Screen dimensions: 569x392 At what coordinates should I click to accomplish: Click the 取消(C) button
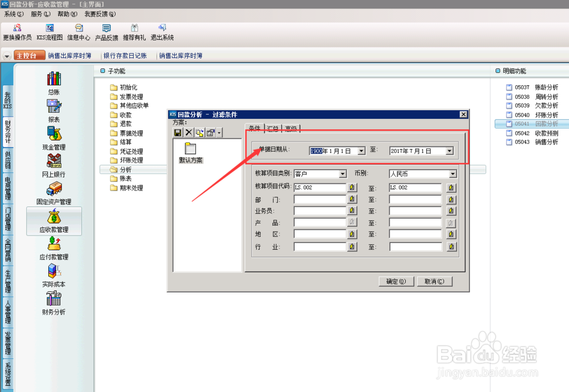point(434,281)
